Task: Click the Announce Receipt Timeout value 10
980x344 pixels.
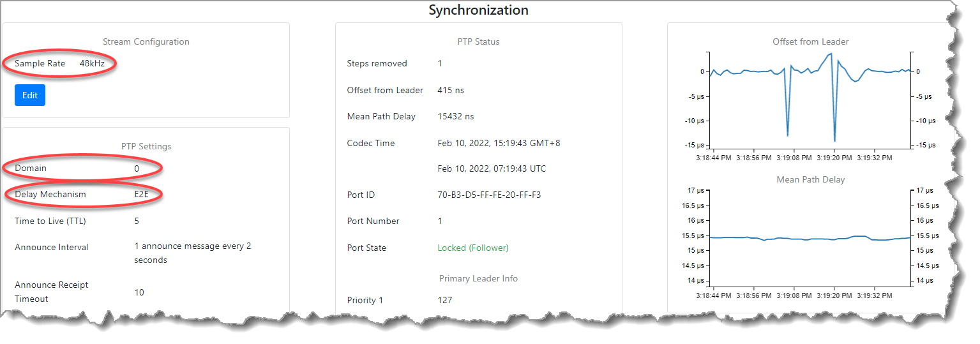Action: (x=139, y=292)
